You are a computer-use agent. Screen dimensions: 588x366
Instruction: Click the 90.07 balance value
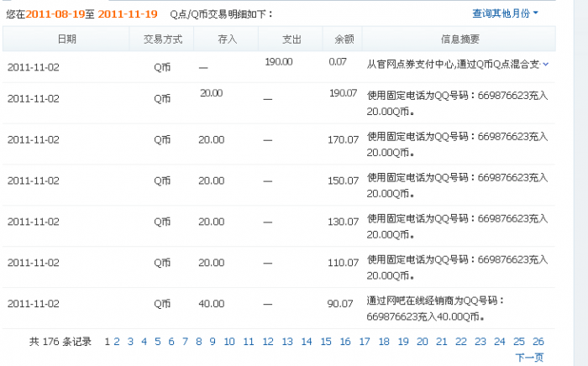pyautogui.click(x=340, y=303)
